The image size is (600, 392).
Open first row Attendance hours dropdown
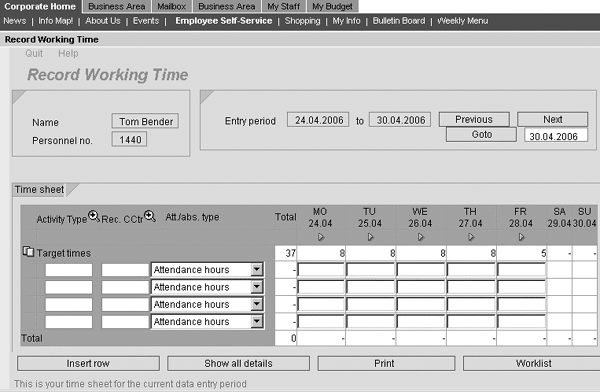coord(257,270)
